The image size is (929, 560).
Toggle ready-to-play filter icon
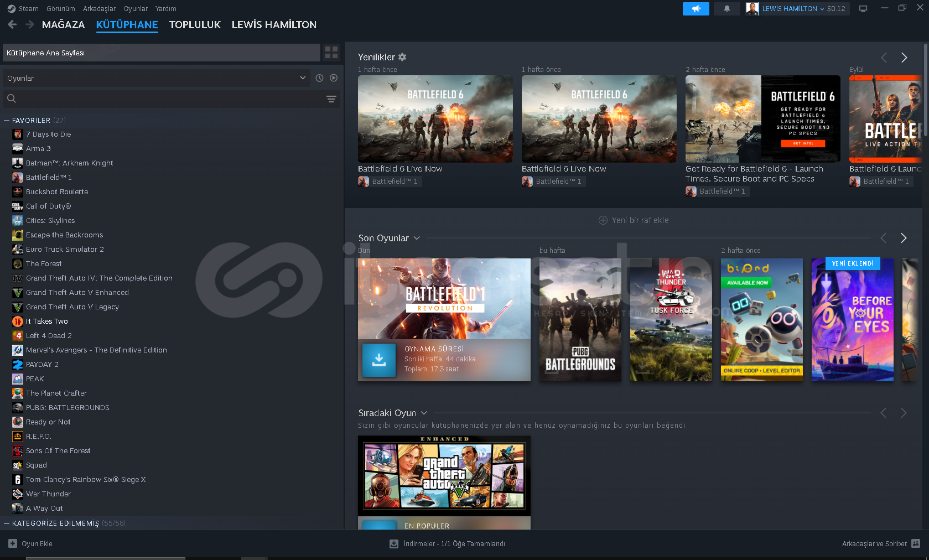pos(334,78)
